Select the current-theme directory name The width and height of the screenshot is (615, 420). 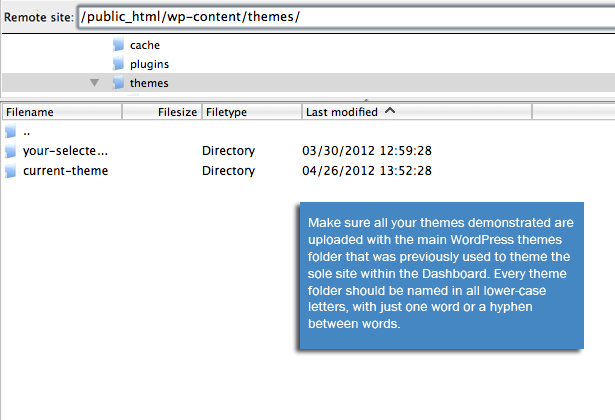[x=66, y=171]
